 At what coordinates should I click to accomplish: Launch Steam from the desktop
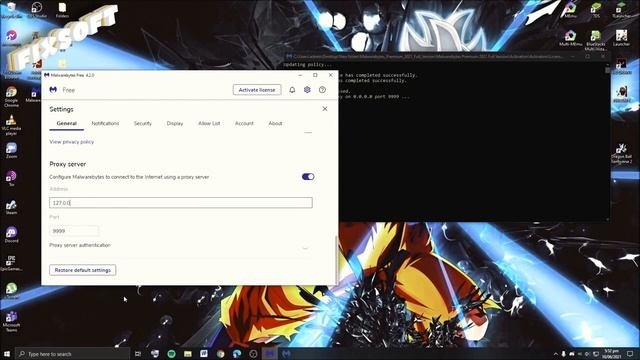coord(11,207)
